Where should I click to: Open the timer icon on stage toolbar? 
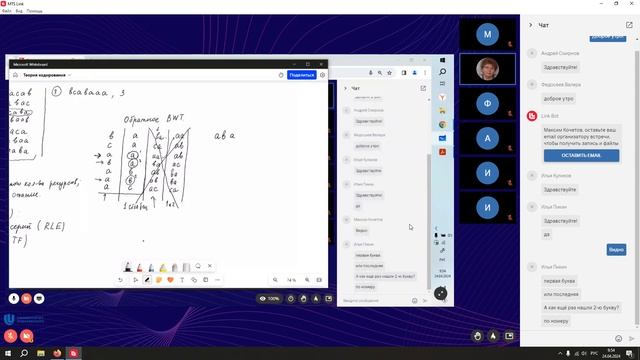(291, 299)
